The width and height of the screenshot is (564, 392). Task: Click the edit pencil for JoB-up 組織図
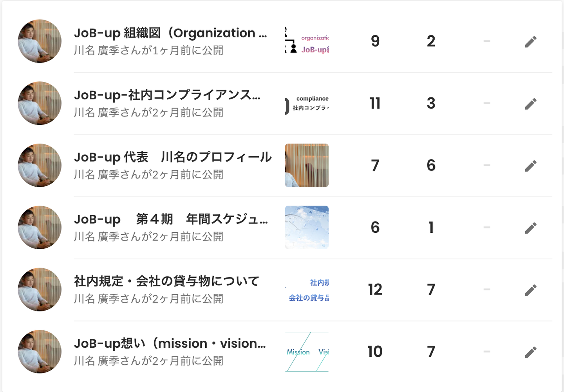click(530, 41)
